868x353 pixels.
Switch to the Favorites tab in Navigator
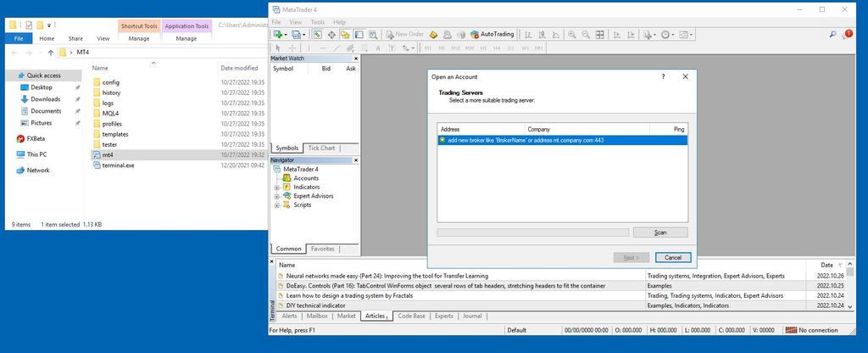(323, 249)
